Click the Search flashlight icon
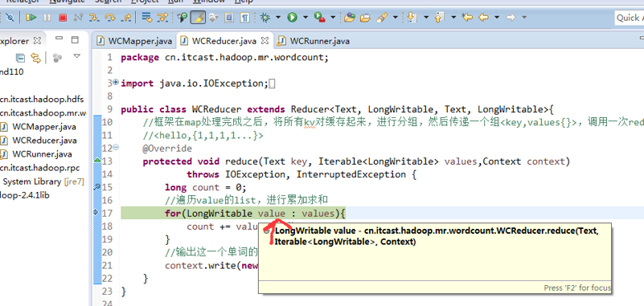This screenshot has height=306, width=644. pos(383,18)
